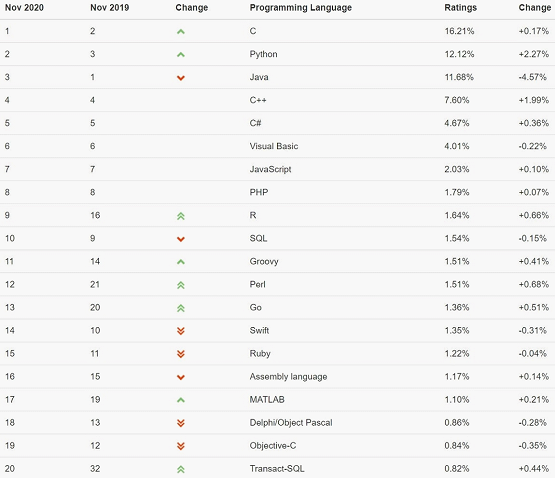Click the Assembly language entry
555x478 pixels.
[288, 377]
